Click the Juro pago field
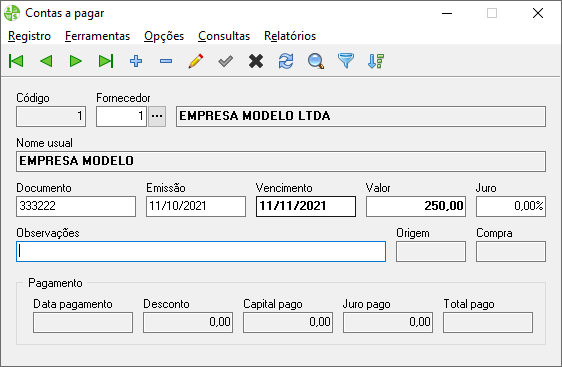562x367 pixels. (388, 322)
